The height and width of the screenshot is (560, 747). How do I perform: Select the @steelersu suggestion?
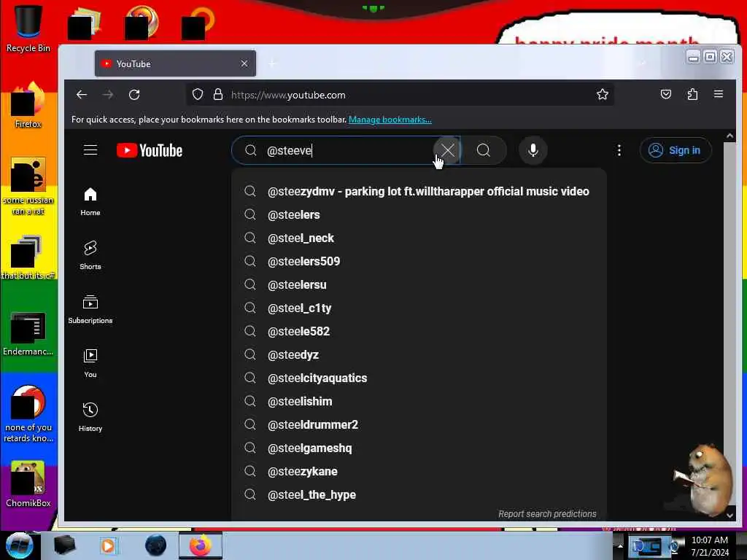click(x=419, y=285)
